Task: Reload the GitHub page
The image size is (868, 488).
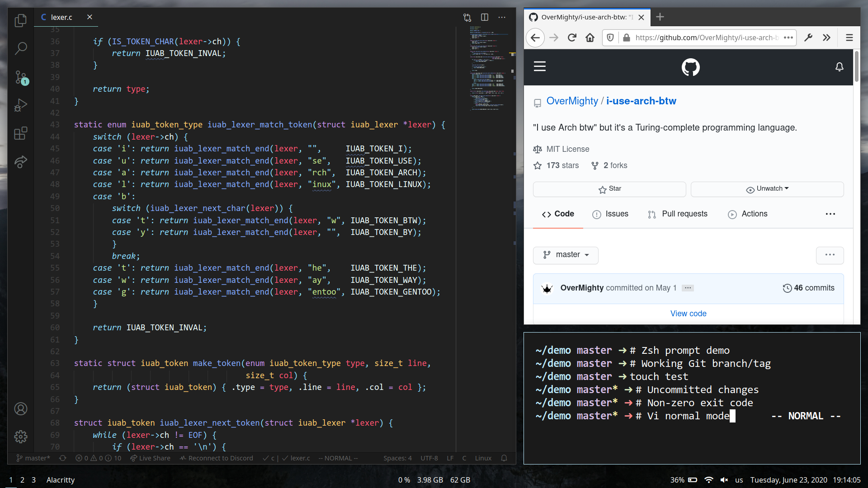Action: point(572,38)
